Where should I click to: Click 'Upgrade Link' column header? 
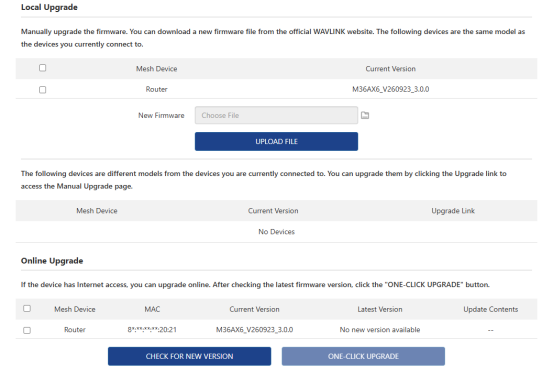pos(453,211)
